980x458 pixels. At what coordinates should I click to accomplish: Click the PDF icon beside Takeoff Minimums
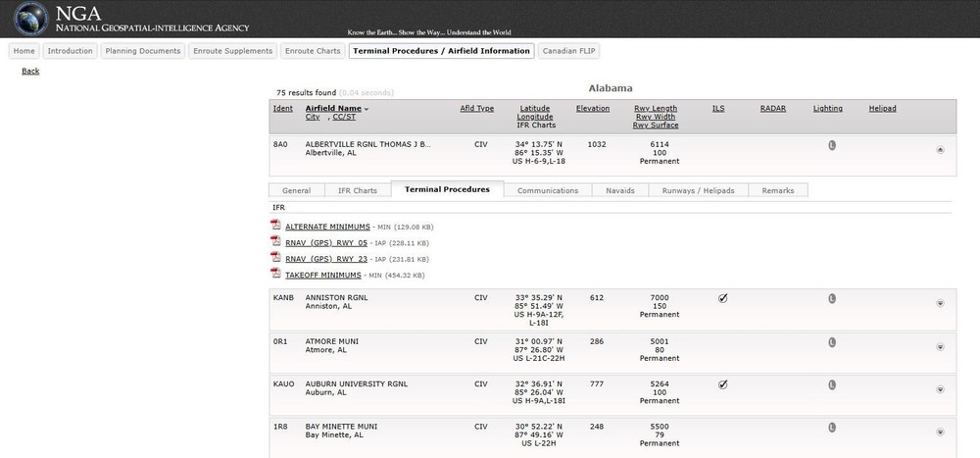pos(276,275)
